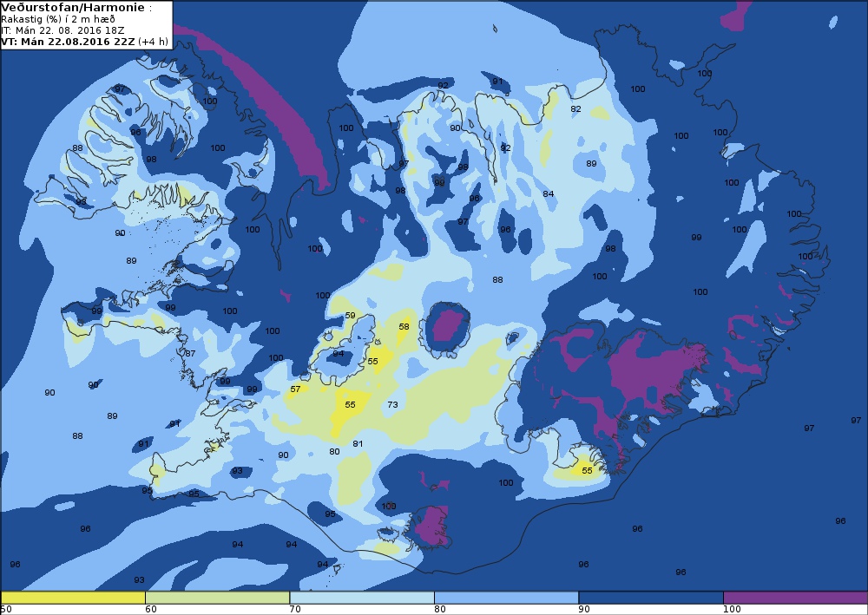Click the humidity value '82' on the map
868x615 pixels.
tap(575, 108)
